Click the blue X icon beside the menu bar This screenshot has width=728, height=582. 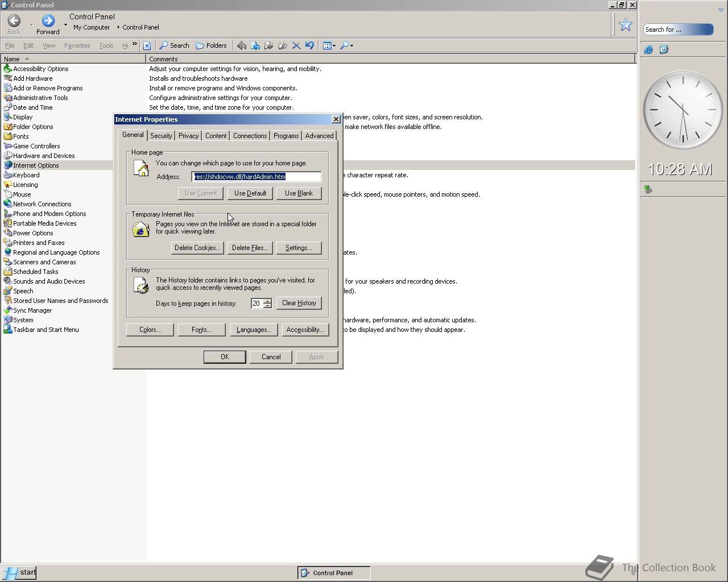tap(147, 45)
